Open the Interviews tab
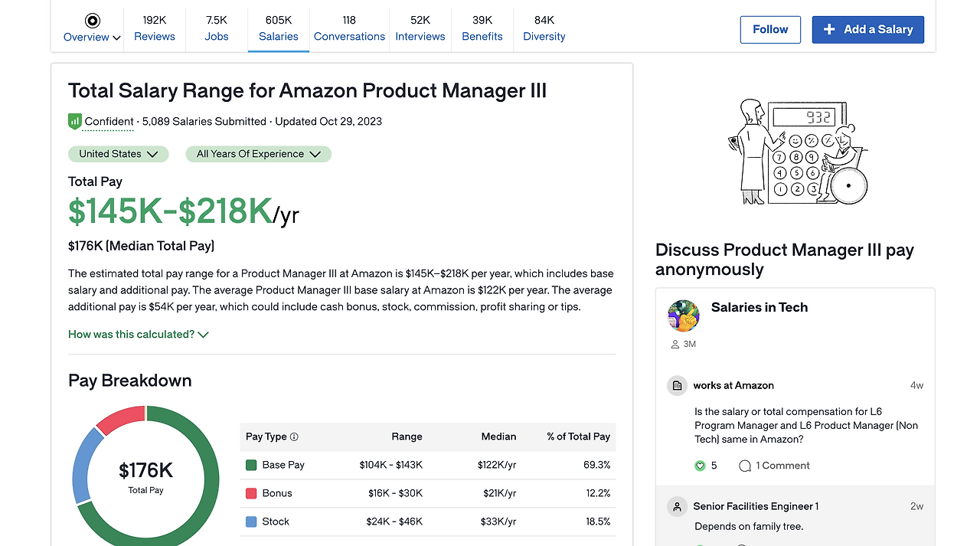Viewport: 980px width, 546px height. (x=420, y=28)
